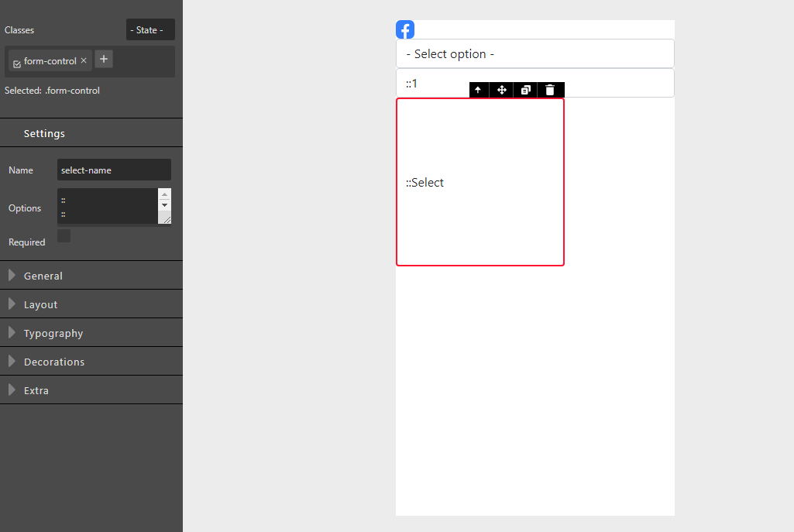The image size is (794, 532).
Task: Expand the Extra section
Action: coord(91,390)
